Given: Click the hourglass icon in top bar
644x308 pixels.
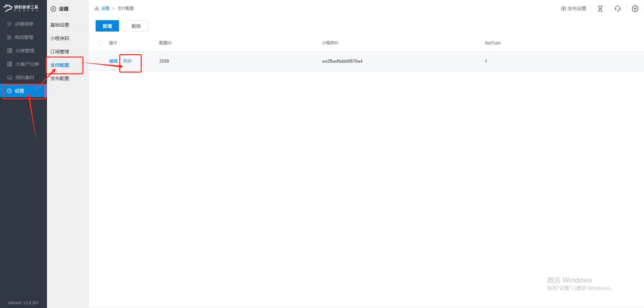Looking at the screenshot, I should pyautogui.click(x=600, y=9).
